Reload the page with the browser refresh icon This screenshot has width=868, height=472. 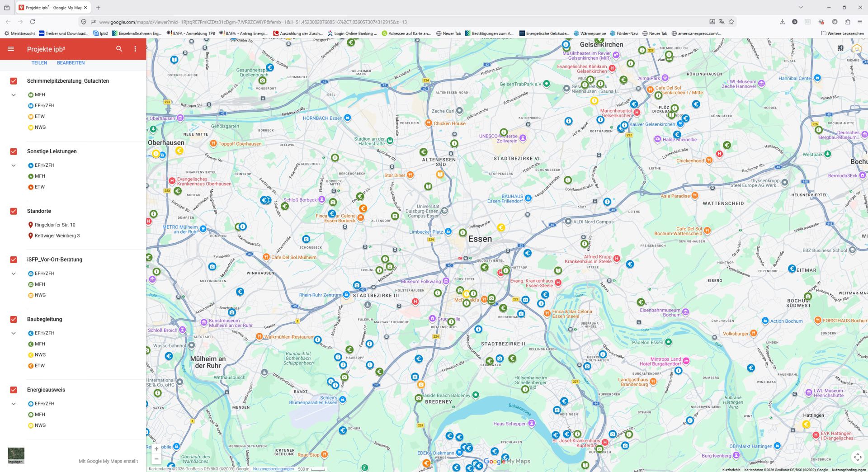[33, 22]
